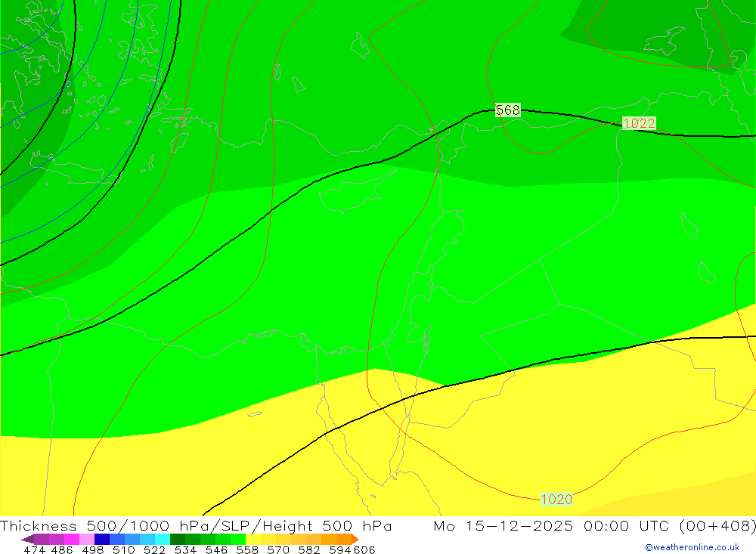
Task: Click the 568 height contour label
Action: pyautogui.click(x=508, y=110)
